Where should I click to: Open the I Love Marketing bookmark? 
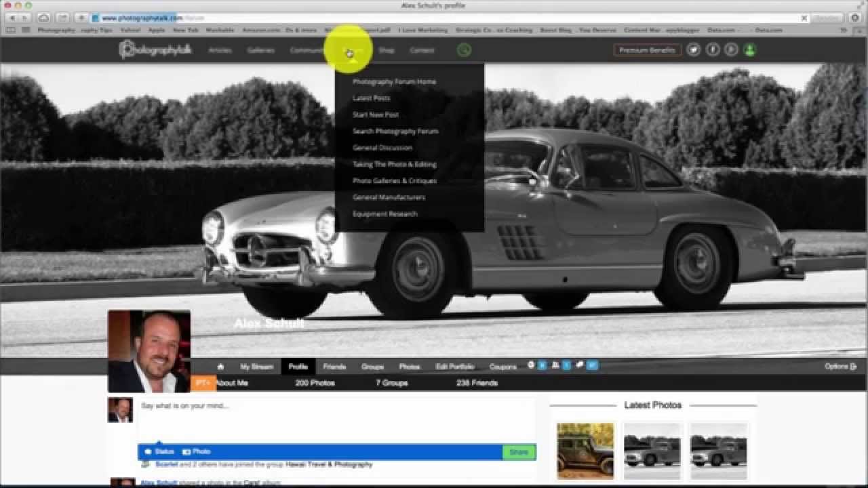tap(423, 30)
